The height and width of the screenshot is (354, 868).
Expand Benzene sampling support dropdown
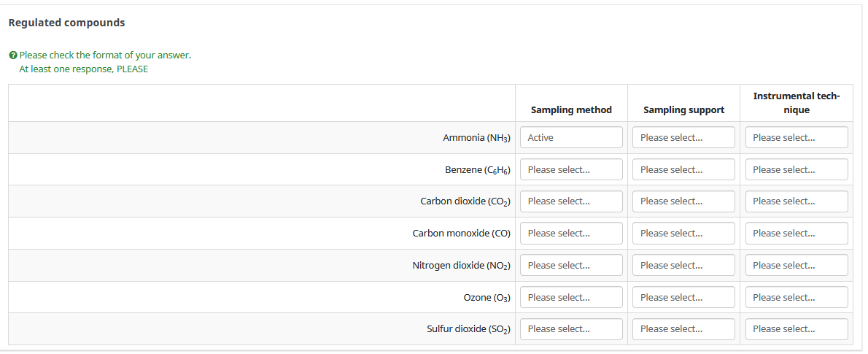coord(683,169)
